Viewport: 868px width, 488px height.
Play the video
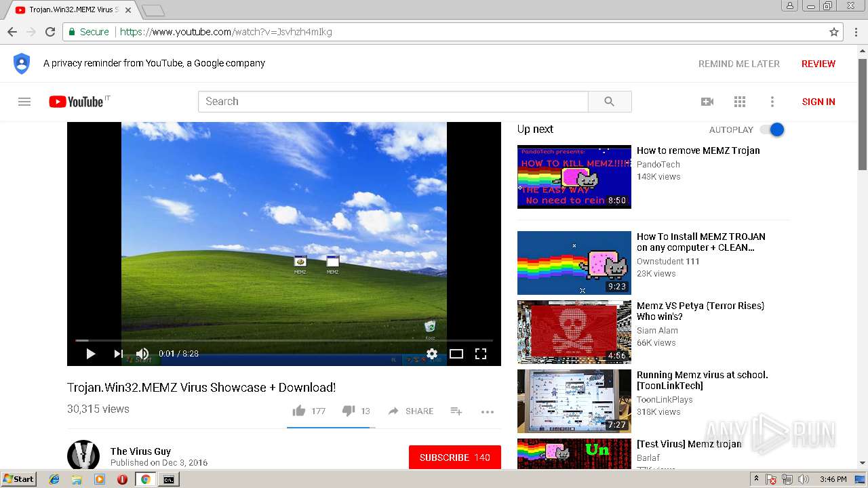point(90,354)
